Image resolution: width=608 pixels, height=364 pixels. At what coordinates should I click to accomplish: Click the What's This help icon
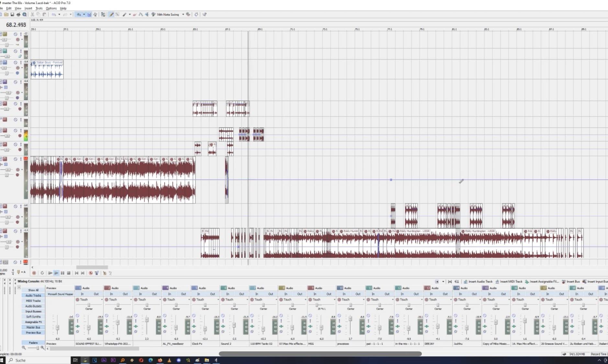(205, 15)
